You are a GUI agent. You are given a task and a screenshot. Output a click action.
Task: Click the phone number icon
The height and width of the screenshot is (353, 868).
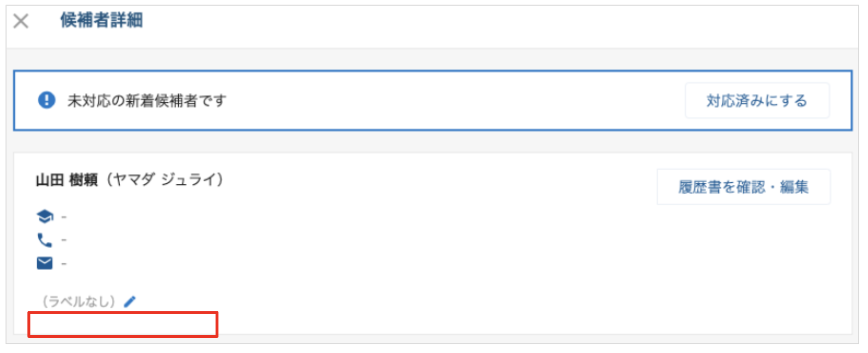click(45, 240)
